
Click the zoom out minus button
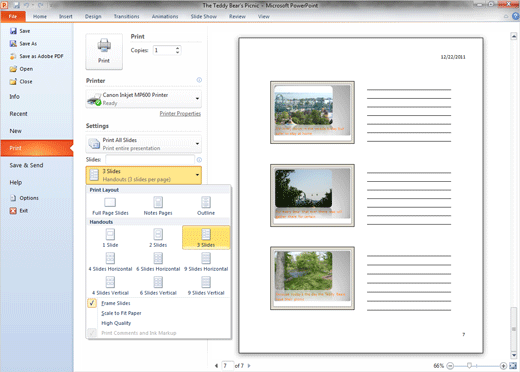click(450, 366)
